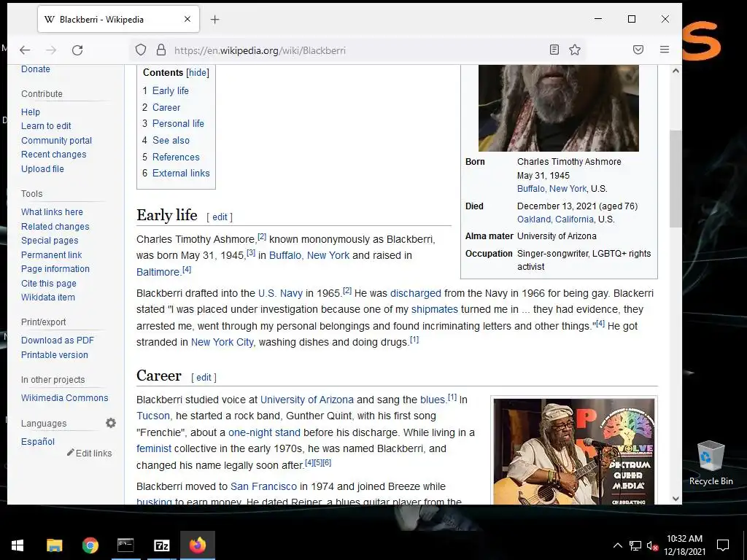Visit the Community portal link
747x560 pixels.
click(x=56, y=141)
